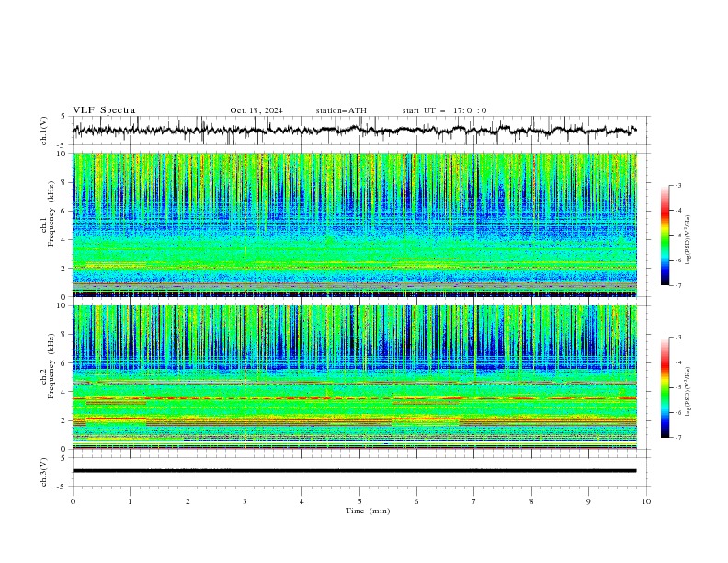The image size is (728, 563).
Task: Click the ch.2 "Frequency (kHz)" axis label
Action: [51, 366]
